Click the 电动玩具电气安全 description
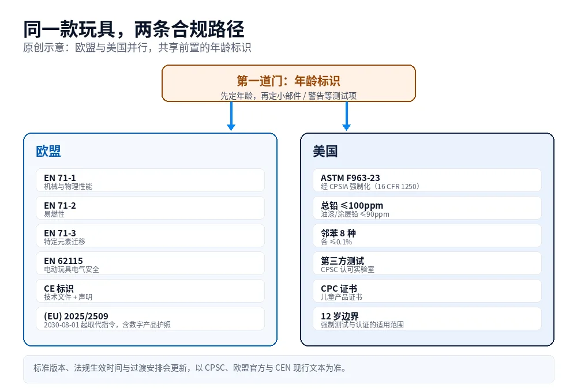Image resolution: width=577 pixels, height=392 pixels. [72, 269]
